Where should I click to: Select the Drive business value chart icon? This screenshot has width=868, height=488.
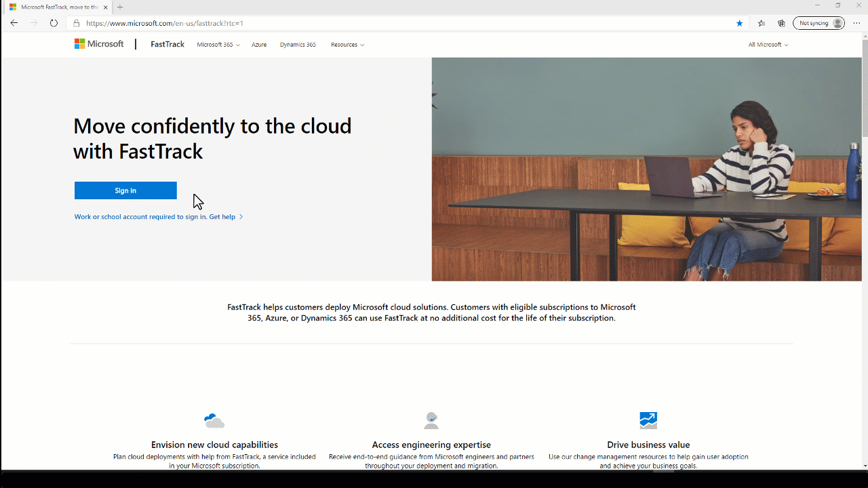(x=648, y=420)
